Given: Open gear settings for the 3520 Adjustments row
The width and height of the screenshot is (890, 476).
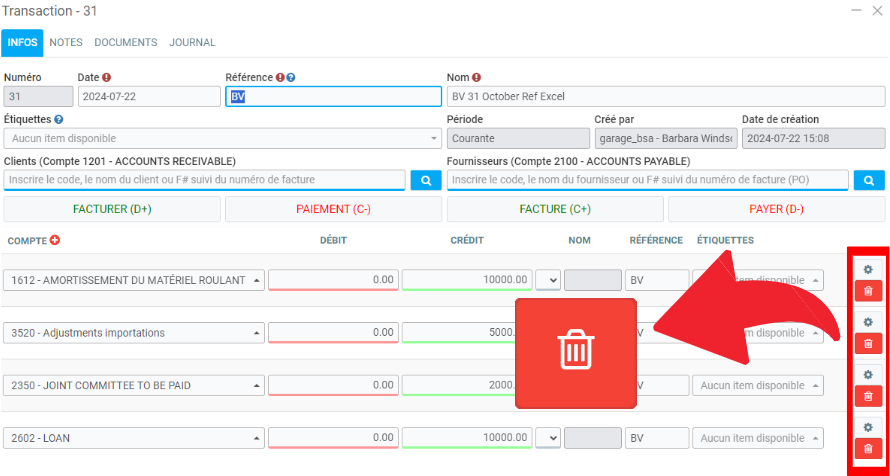Looking at the screenshot, I should click(867, 321).
